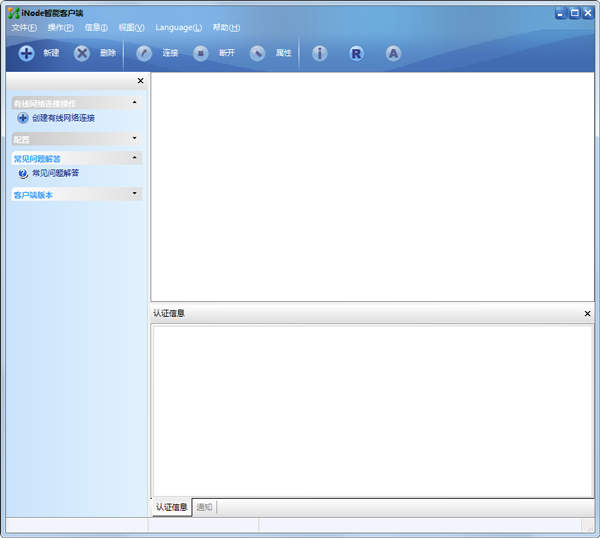Screen dimensions: 600x538
Task: Click the info 'i' toolbar icon
Action: tap(320, 53)
